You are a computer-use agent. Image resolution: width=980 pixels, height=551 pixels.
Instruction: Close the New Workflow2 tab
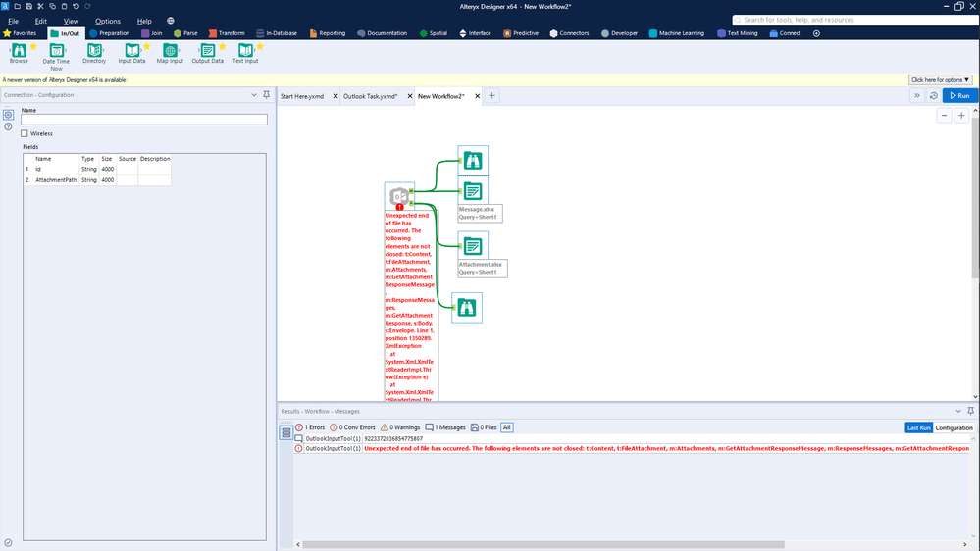click(x=478, y=96)
